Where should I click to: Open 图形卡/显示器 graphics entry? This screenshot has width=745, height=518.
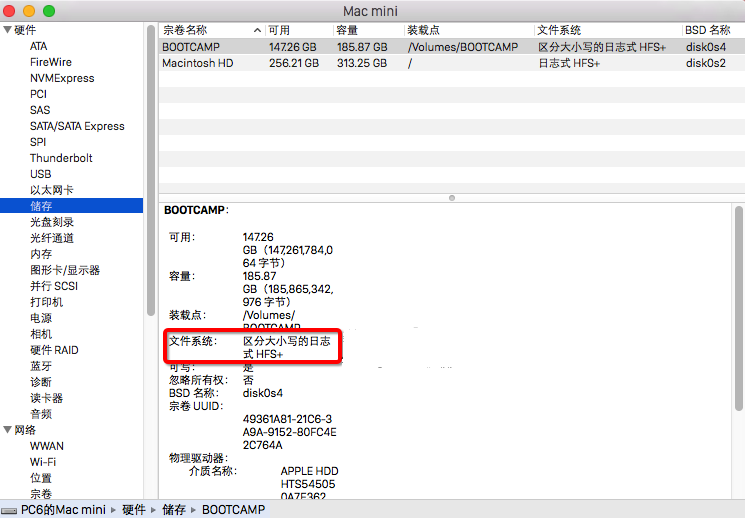click(x=65, y=270)
